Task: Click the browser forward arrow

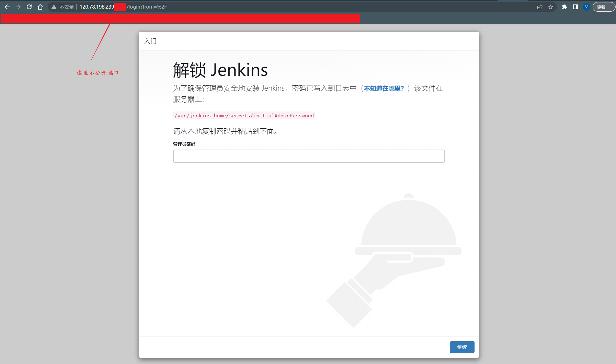Action: click(18, 7)
